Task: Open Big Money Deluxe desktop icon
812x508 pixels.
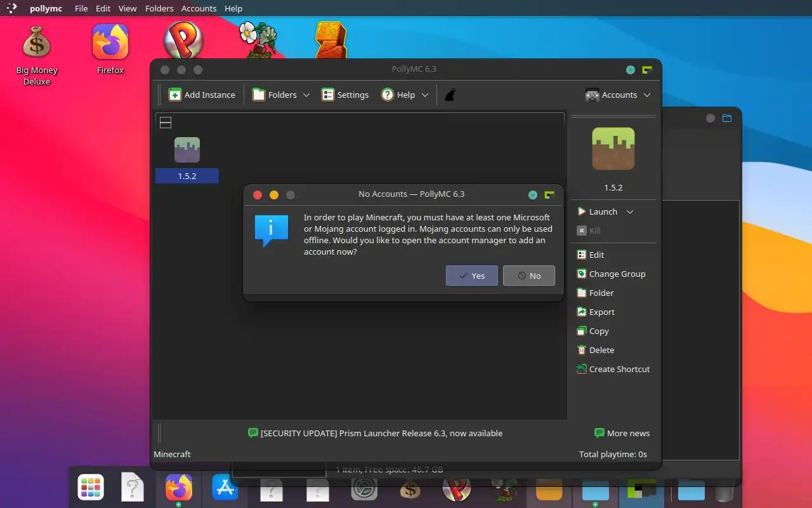Action: (x=37, y=55)
